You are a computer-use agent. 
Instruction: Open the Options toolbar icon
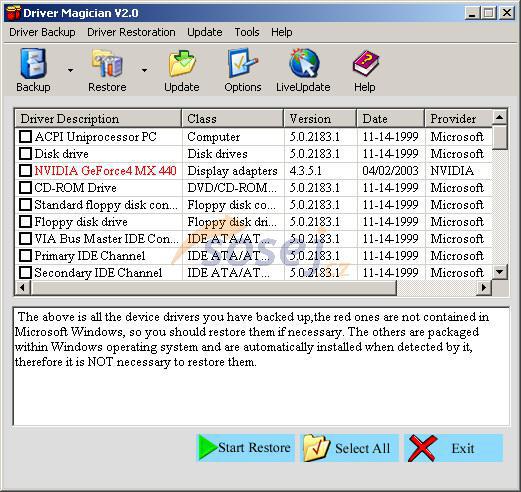pos(243,63)
